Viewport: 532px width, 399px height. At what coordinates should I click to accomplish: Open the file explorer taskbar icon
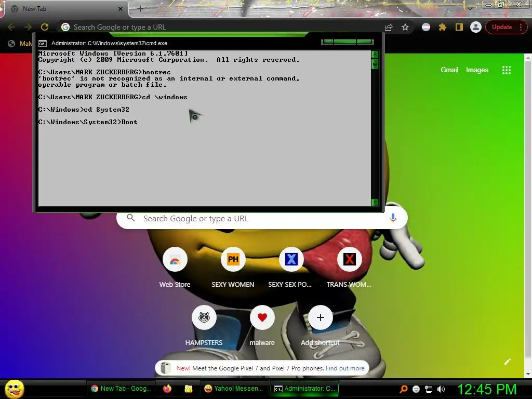188,389
